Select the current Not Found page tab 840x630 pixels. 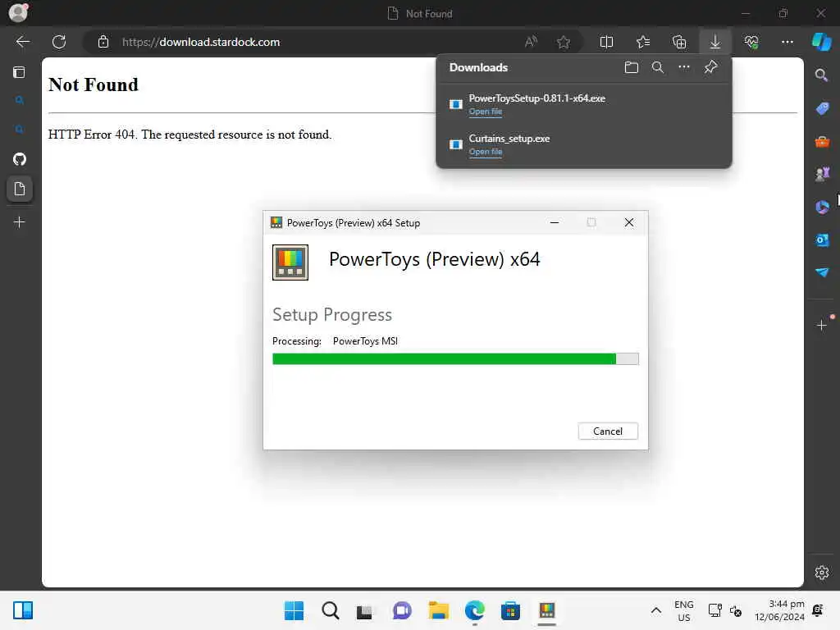(x=20, y=189)
